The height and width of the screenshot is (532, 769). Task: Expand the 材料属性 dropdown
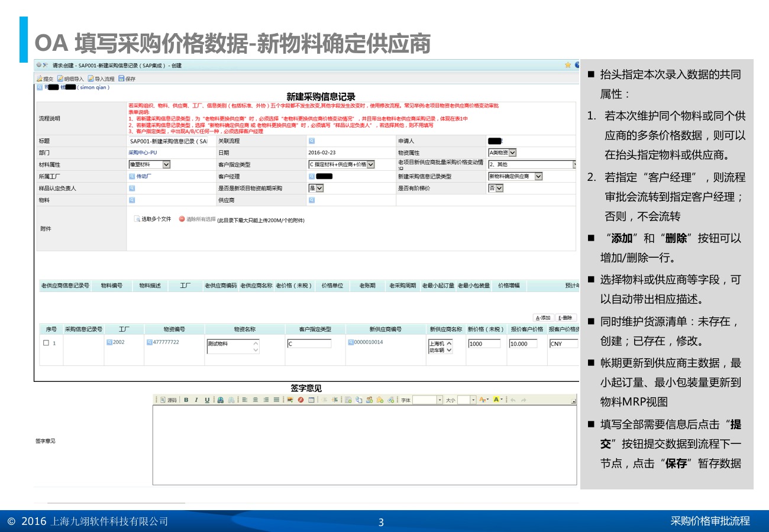(x=166, y=165)
